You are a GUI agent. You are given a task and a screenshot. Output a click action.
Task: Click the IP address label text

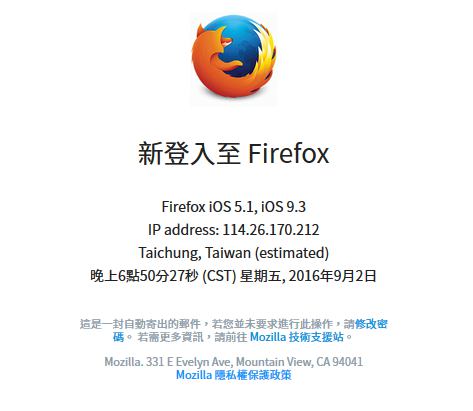coord(184,230)
